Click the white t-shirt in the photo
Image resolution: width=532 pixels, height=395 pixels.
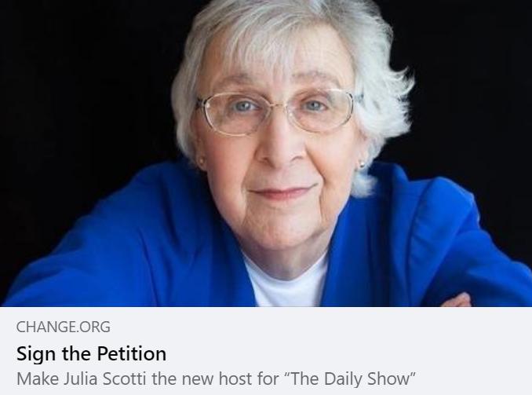(286, 282)
